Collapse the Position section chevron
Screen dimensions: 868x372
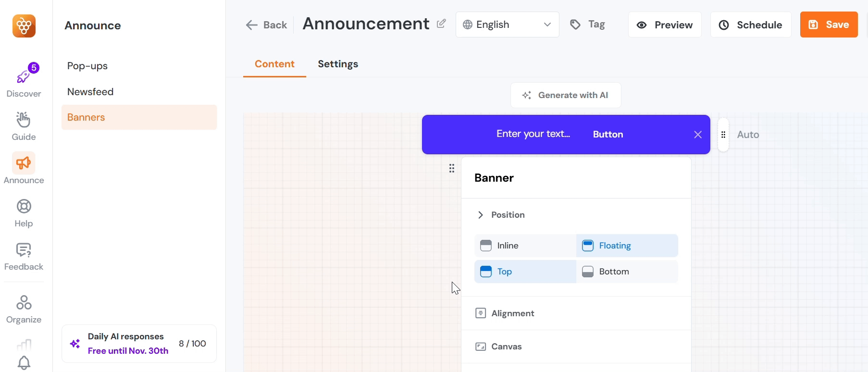[480, 215]
